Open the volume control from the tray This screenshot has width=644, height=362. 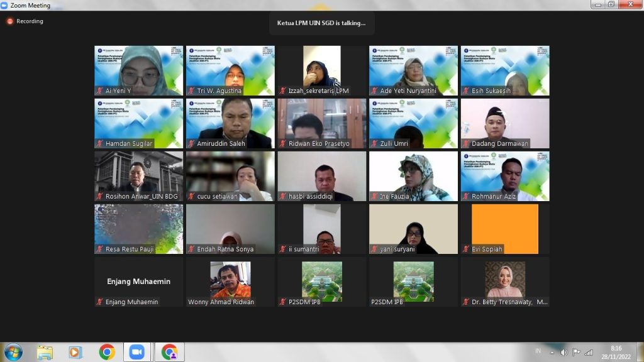[x=563, y=352]
